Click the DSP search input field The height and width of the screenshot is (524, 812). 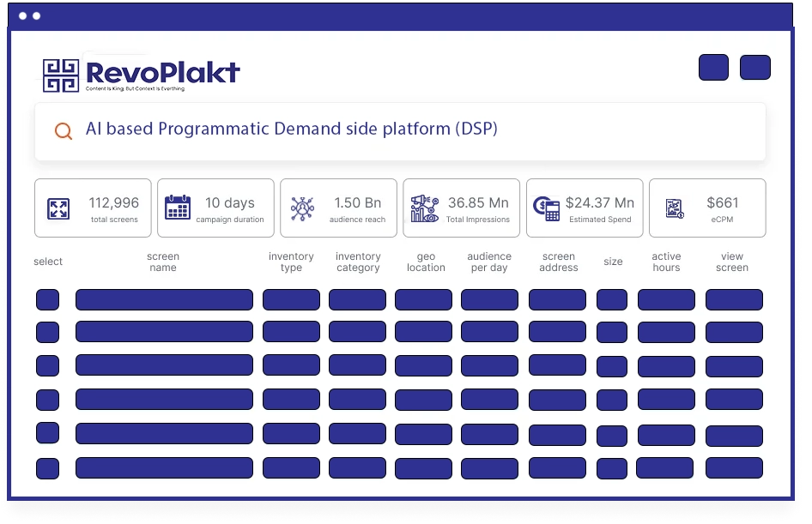[x=412, y=129]
